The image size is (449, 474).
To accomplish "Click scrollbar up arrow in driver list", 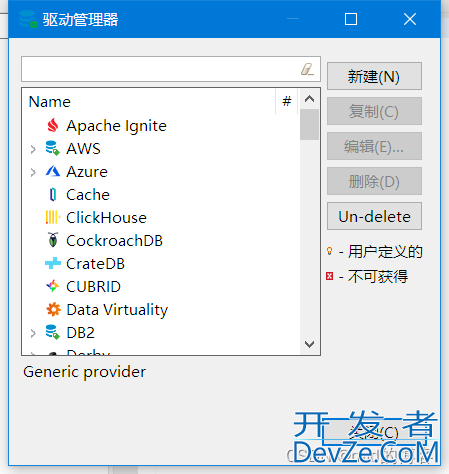I will (x=310, y=99).
